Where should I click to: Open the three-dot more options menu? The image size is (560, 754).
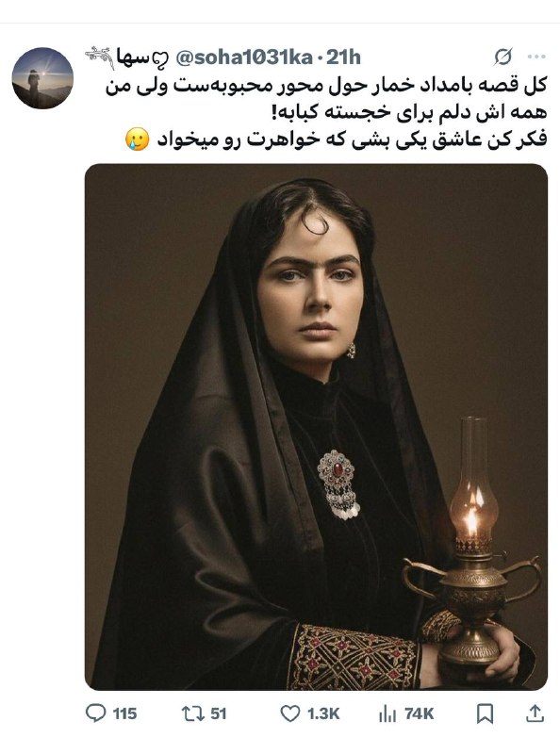pyautogui.click(x=536, y=57)
